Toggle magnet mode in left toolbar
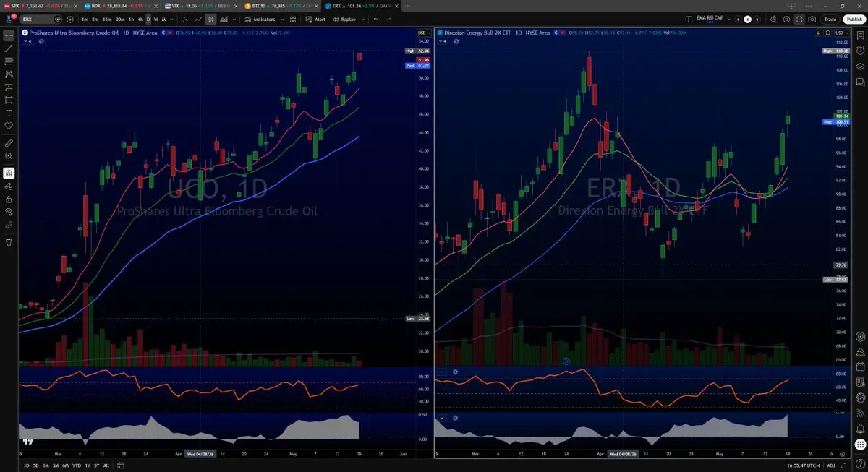Screen dimensions: 868x472 [9, 173]
